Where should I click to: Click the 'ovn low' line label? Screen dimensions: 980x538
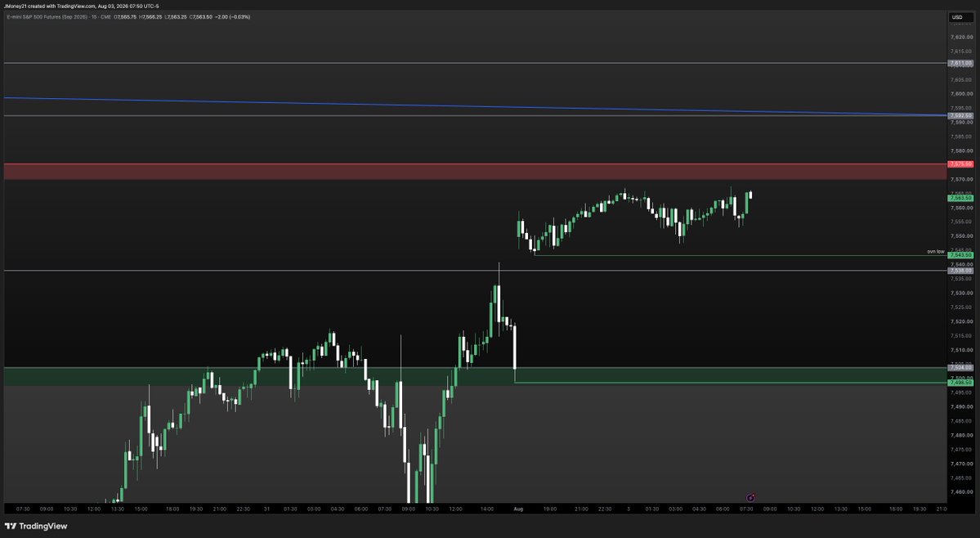(936, 252)
